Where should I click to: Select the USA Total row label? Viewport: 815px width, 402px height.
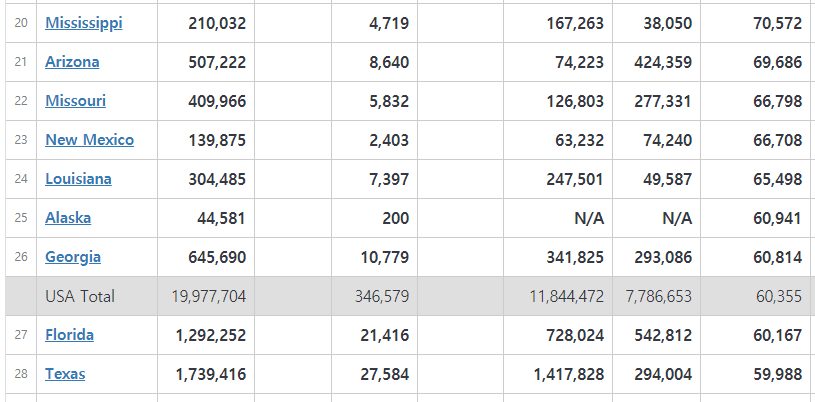80,296
